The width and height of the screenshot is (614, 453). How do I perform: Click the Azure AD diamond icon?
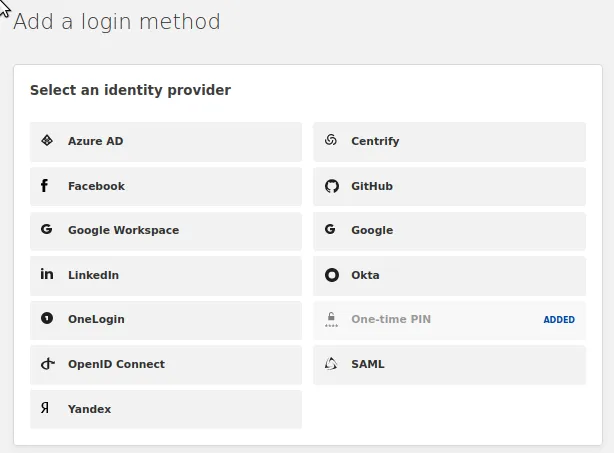pos(47,140)
